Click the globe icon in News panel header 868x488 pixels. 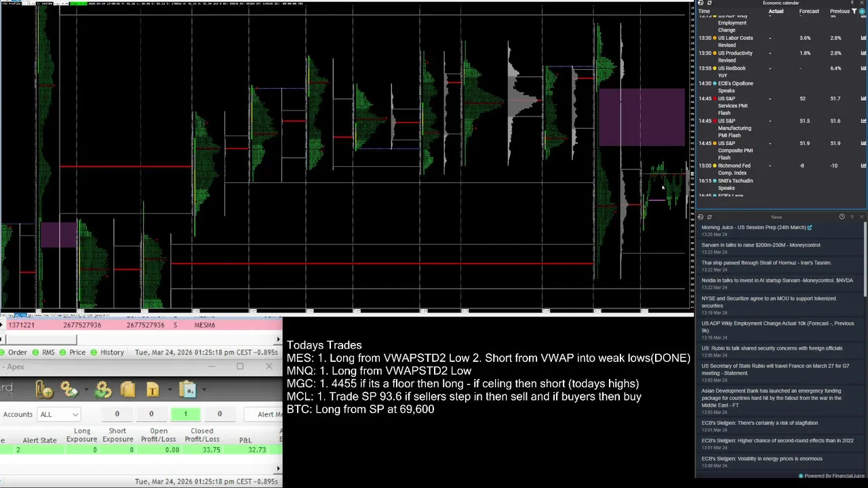click(701, 217)
